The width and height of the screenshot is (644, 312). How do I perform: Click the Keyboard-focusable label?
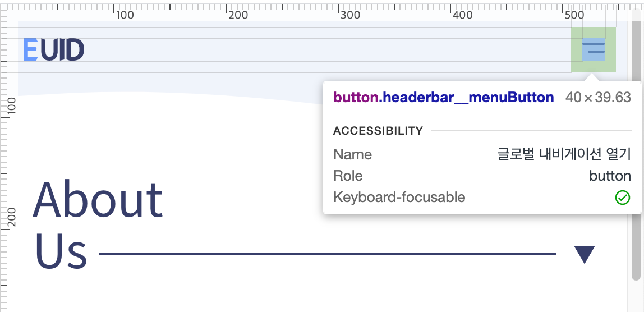click(399, 198)
